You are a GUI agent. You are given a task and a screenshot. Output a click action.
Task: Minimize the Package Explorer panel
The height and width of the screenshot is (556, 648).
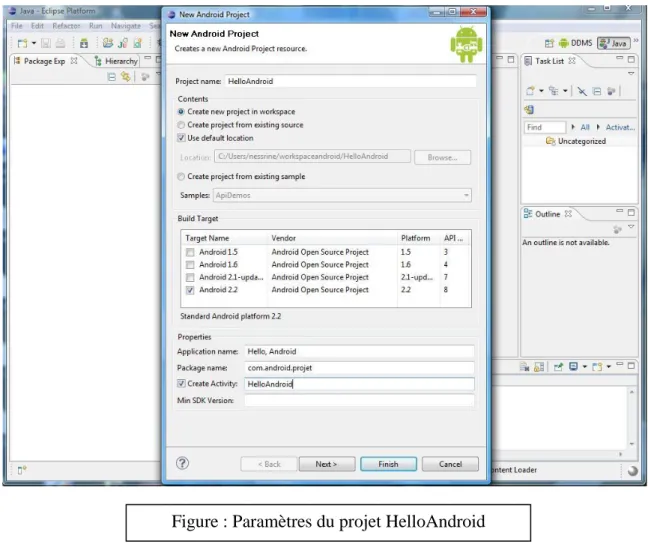tap(148, 59)
